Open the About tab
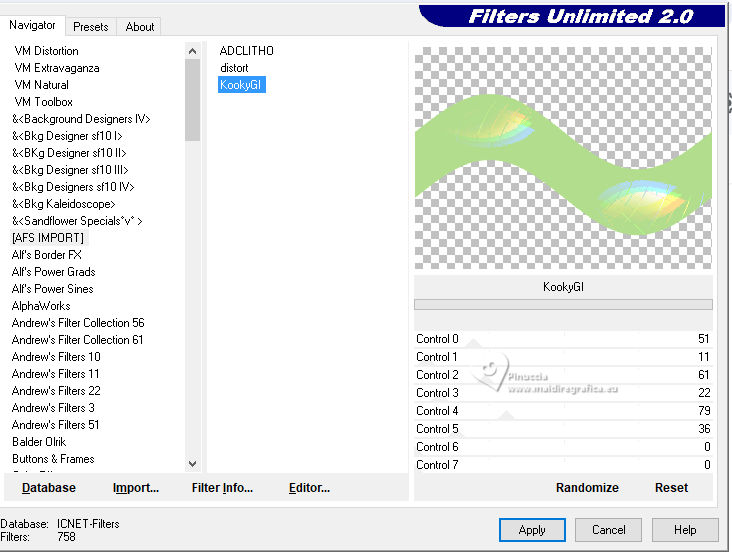732x552 pixels. [139, 27]
